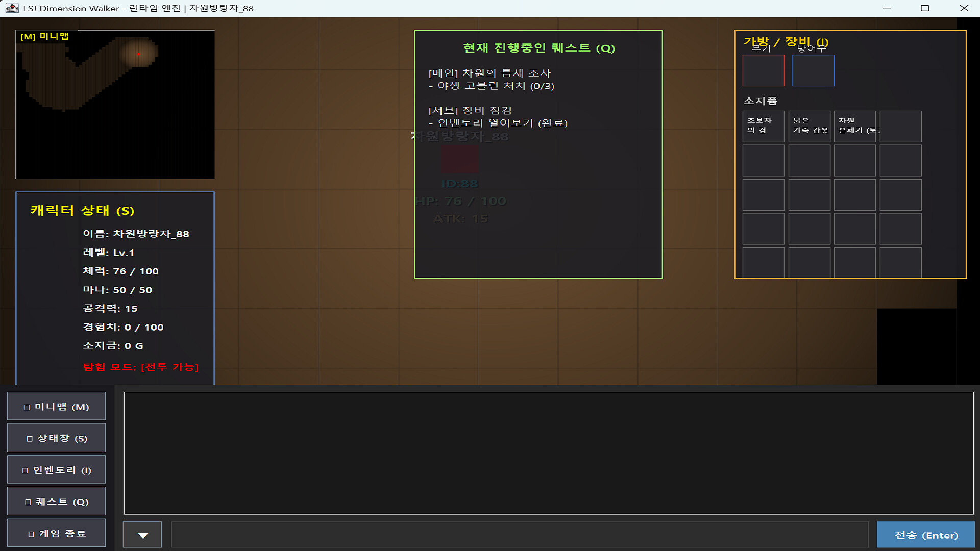
Task: Click the 공격력: 15 stat
Action: 110,308
